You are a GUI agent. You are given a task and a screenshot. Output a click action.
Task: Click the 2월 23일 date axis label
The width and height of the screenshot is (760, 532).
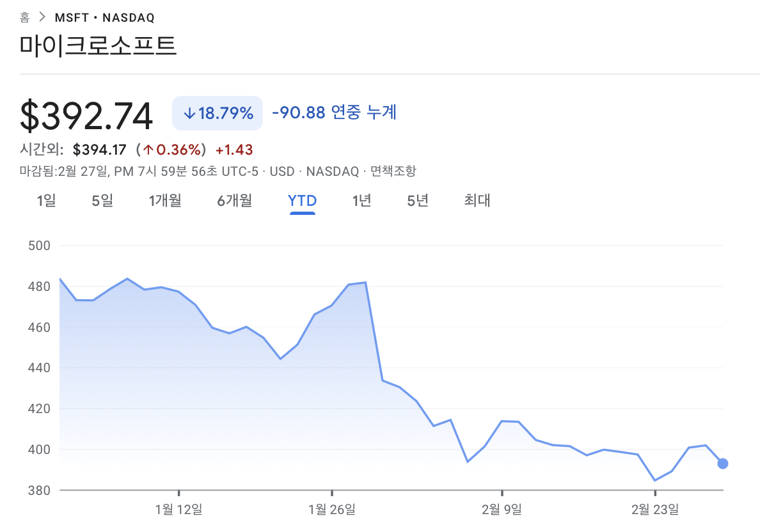(x=654, y=510)
